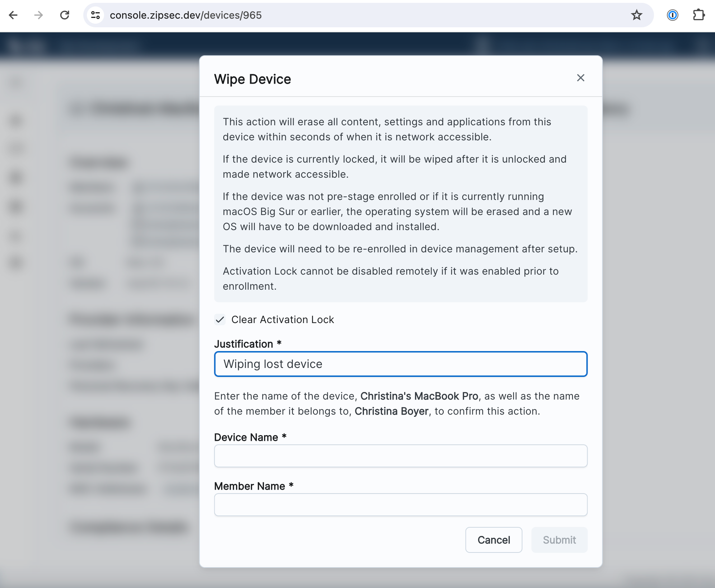Click the 'Justification *' field label
The image size is (715, 588).
tap(244, 344)
